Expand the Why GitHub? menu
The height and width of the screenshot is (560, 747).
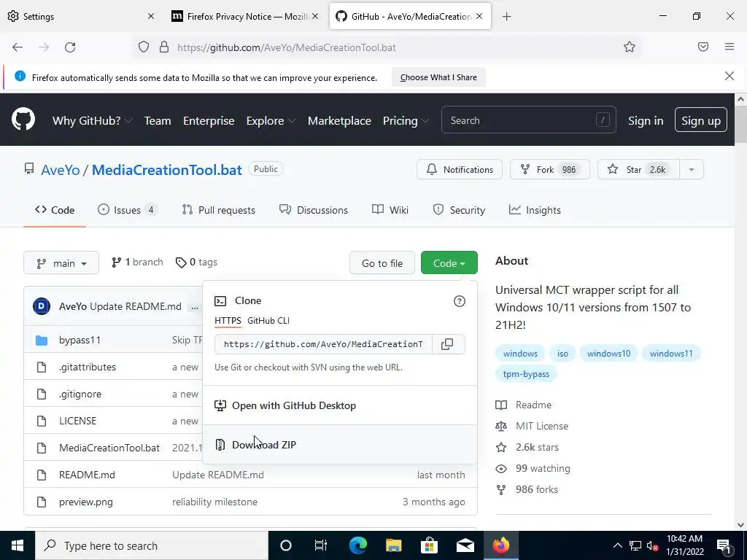[93, 121]
